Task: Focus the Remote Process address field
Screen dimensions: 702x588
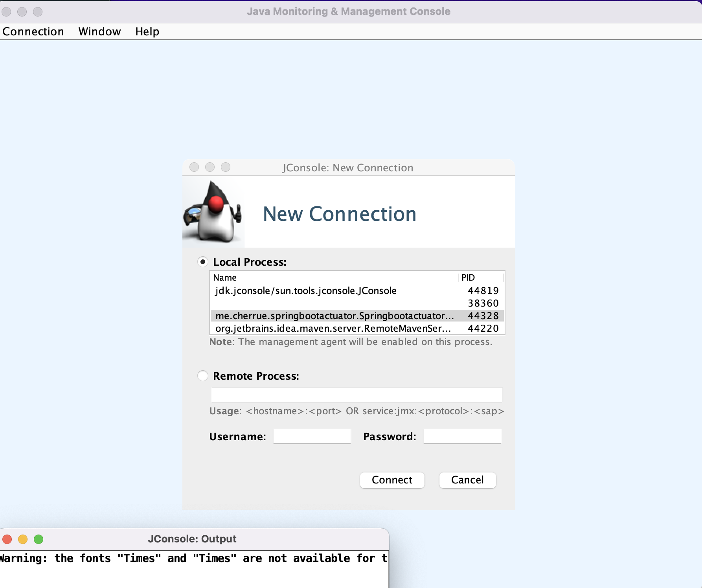Action: (x=357, y=395)
